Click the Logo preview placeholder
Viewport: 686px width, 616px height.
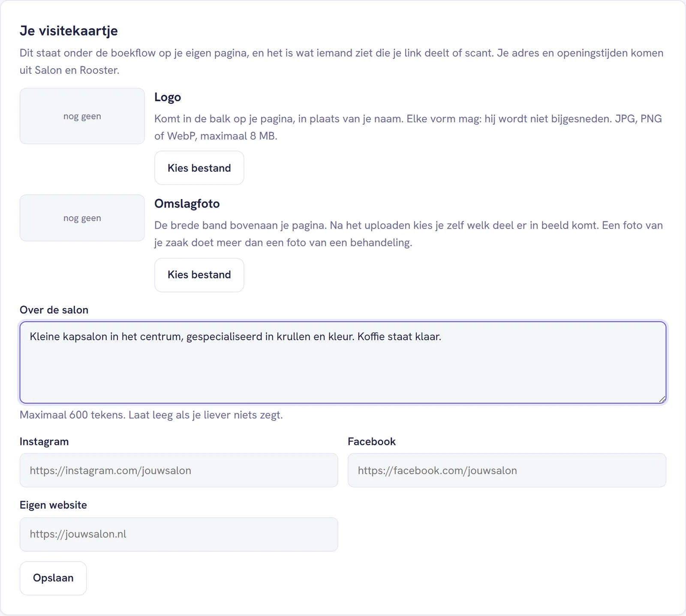coord(82,116)
